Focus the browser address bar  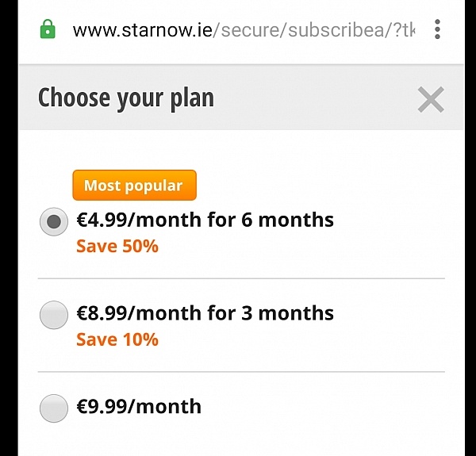(243, 29)
